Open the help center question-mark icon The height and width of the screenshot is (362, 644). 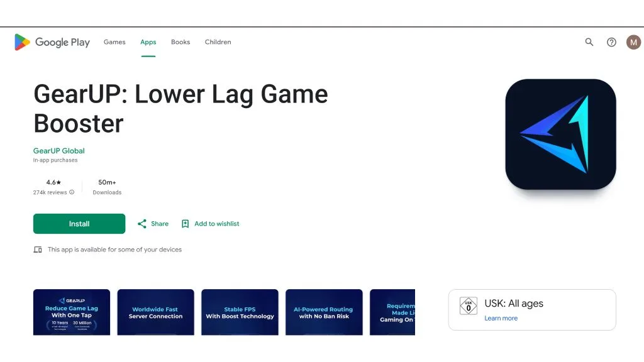click(x=611, y=42)
